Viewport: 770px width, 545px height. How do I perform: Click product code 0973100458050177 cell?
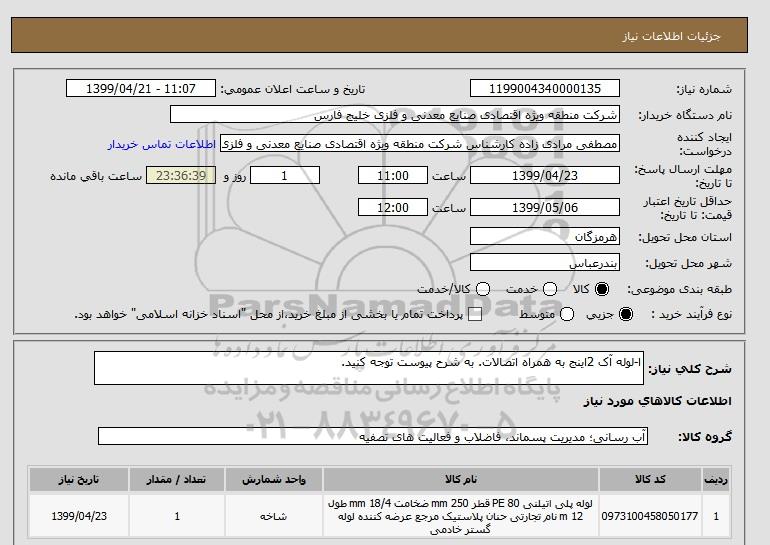pos(650,516)
